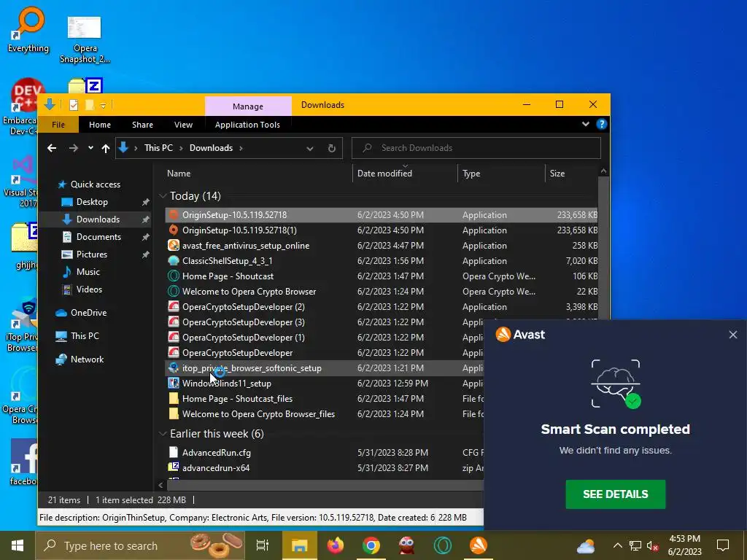Select Music in navigation pane
This screenshot has width=747, height=560.
point(88,272)
